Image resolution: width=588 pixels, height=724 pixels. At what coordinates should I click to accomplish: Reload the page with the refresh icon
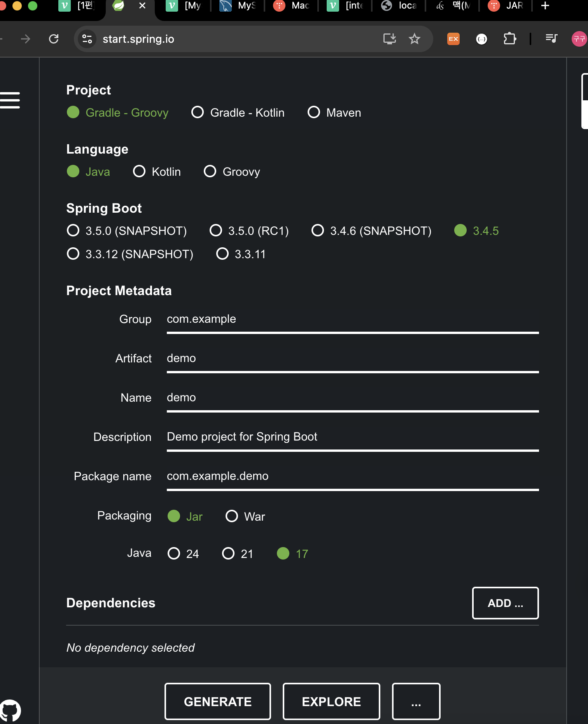[x=54, y=39]
